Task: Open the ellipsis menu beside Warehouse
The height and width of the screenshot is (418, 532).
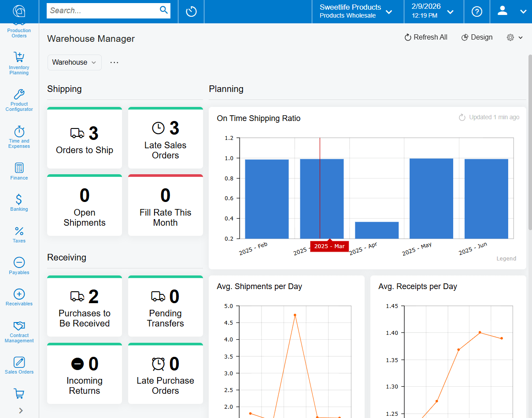Action: pyautogui.click(x=114, y=62)
